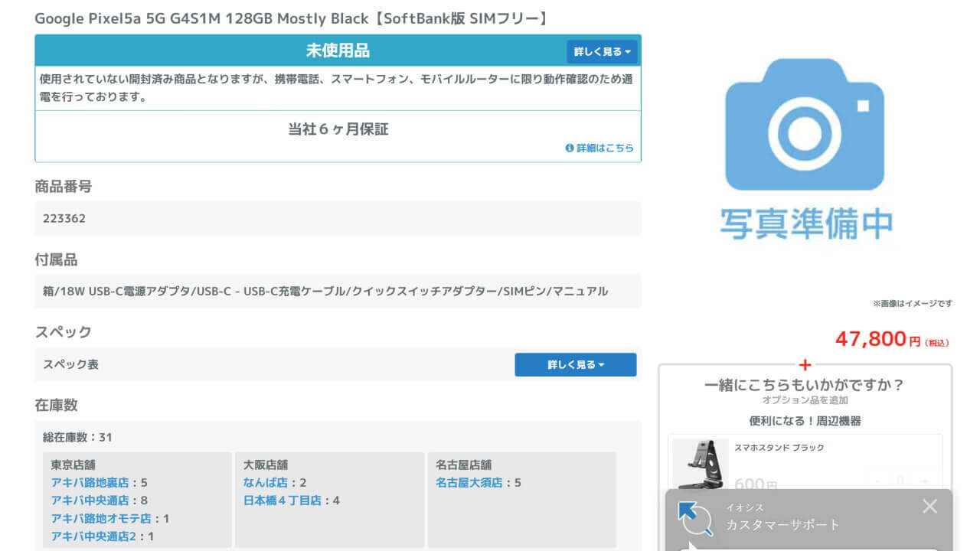Open the 日本橋4丁目店 store link
This screenshot has width=980, height=551.
point(282,500)
